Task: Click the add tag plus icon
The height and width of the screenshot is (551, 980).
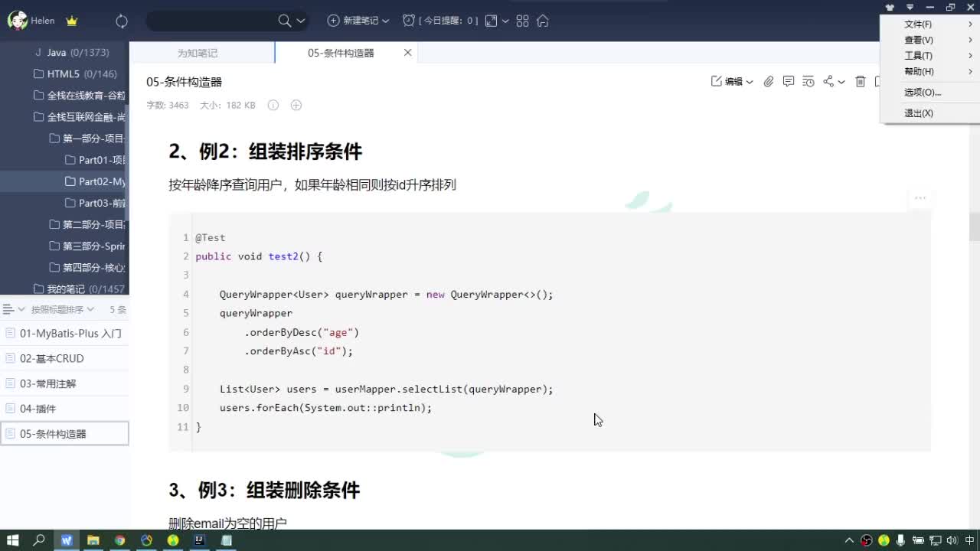Action: tap(296, 105)
